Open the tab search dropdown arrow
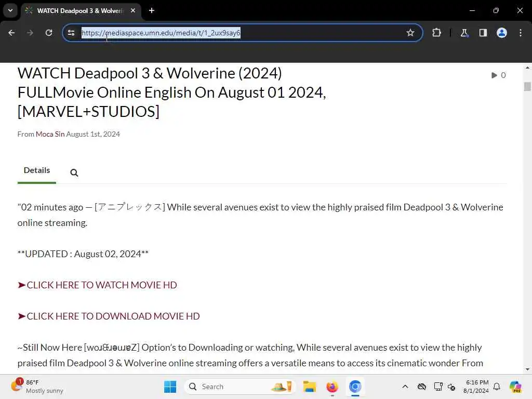This screenshot has width=532, height=399. [x=10, y=10]
